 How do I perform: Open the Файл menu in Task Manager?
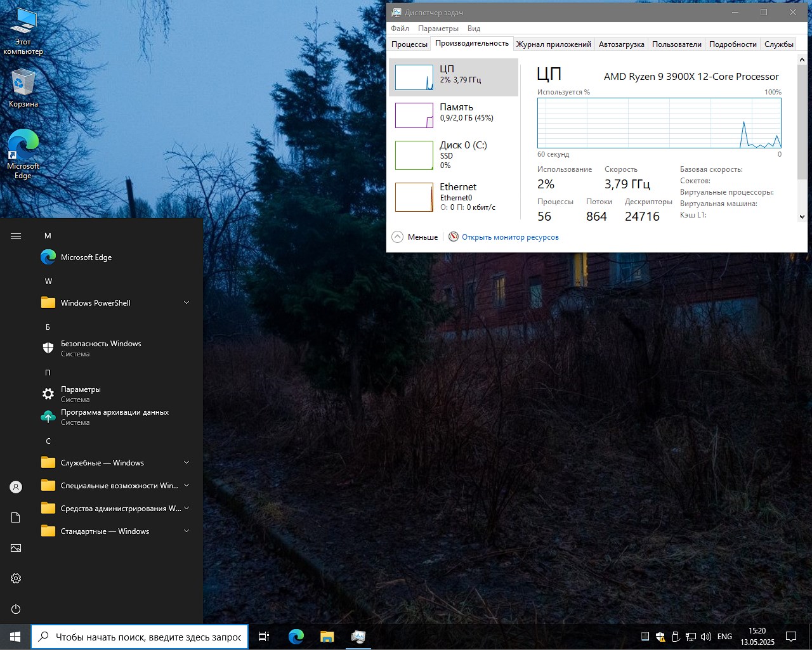coord(400,29)
